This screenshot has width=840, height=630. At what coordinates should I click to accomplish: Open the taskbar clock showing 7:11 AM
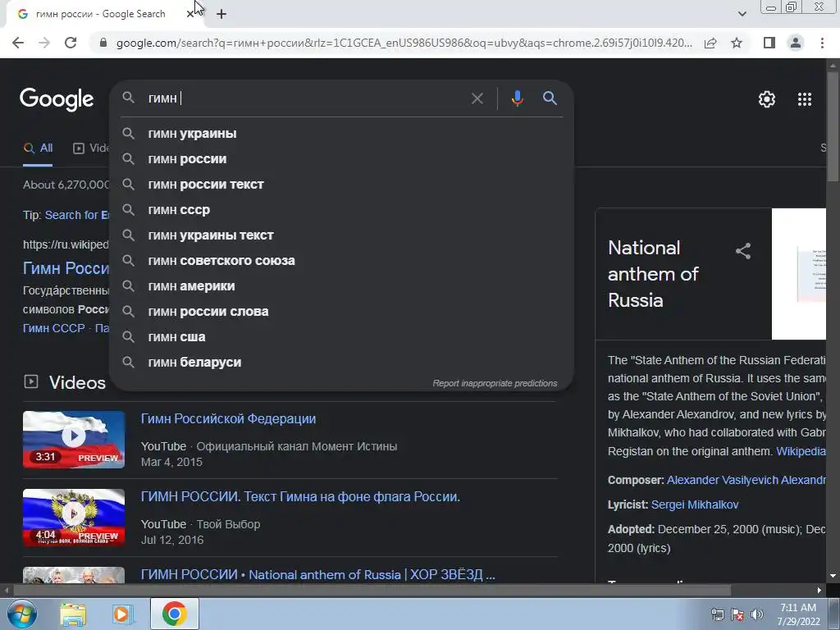point(798,614)
